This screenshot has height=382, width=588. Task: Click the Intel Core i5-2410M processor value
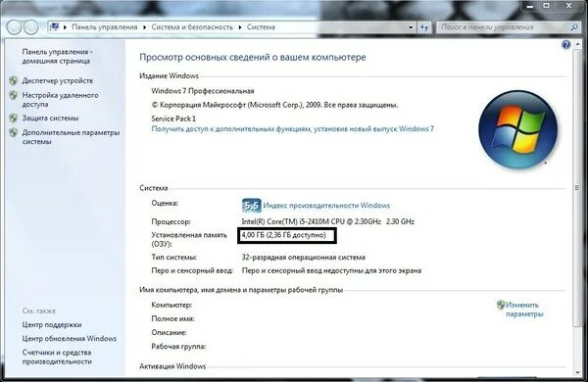coord(327,221)
